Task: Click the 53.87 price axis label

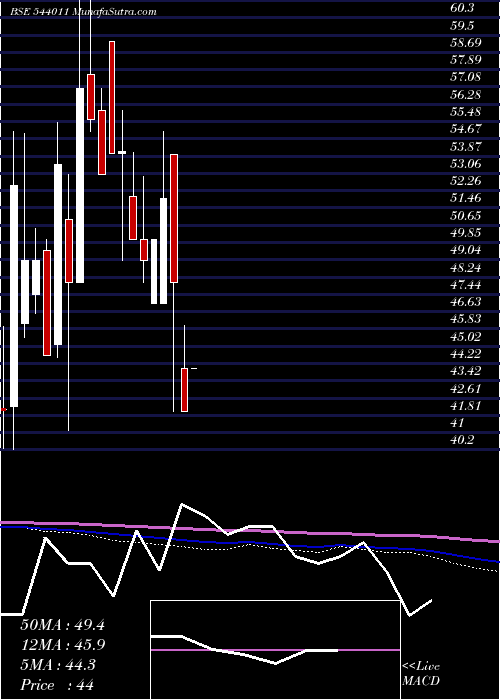Action: pos(468,146)
